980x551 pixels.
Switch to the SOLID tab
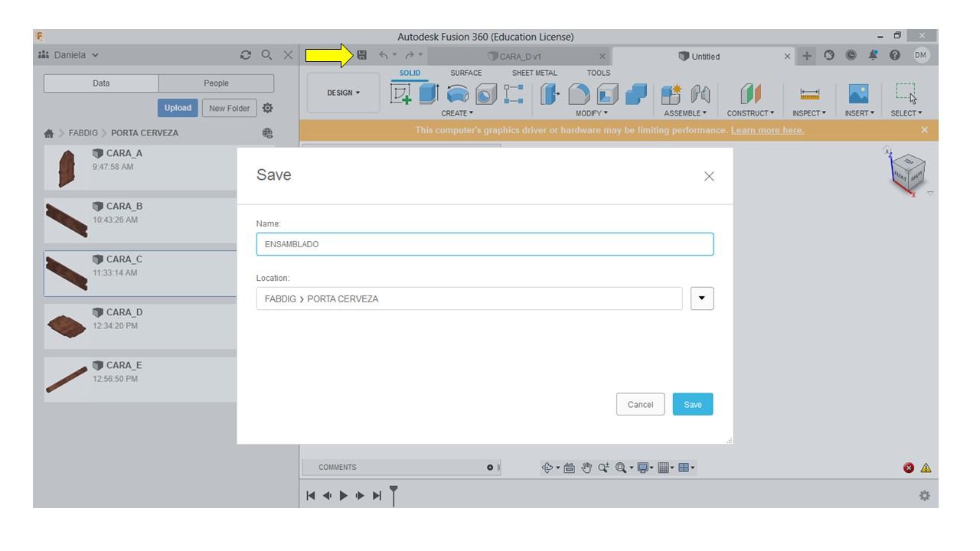410,73
